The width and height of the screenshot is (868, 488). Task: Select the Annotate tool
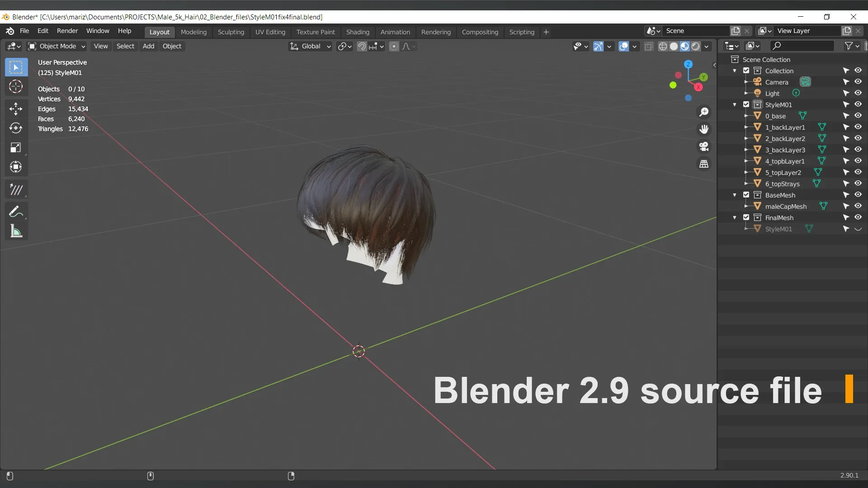pos(16,211)
